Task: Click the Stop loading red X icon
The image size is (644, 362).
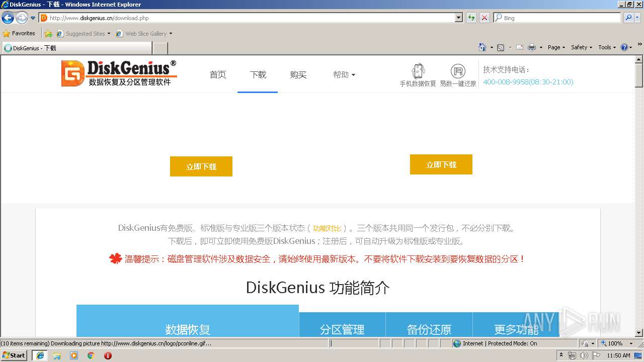Action: tap(485, 18)
